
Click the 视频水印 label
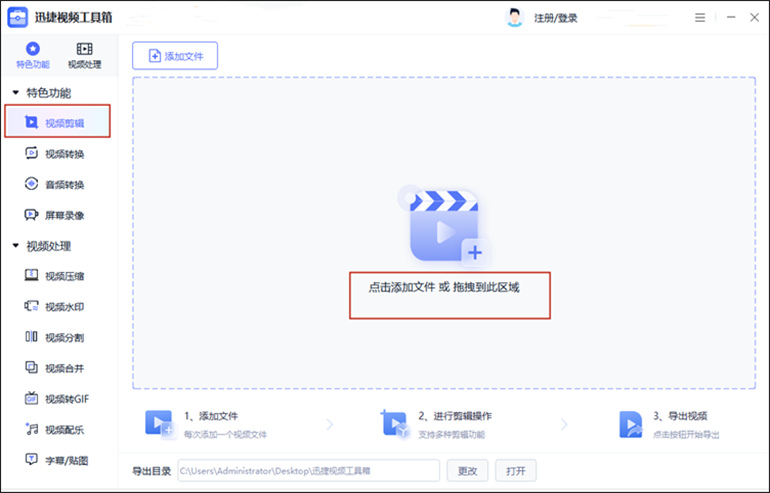pos(65,307)
